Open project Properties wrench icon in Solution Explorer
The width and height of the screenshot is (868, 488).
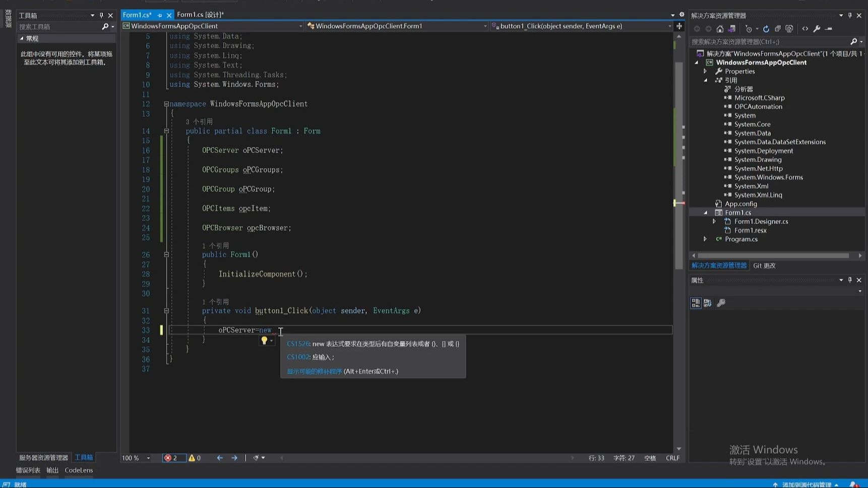click(817, 29)
